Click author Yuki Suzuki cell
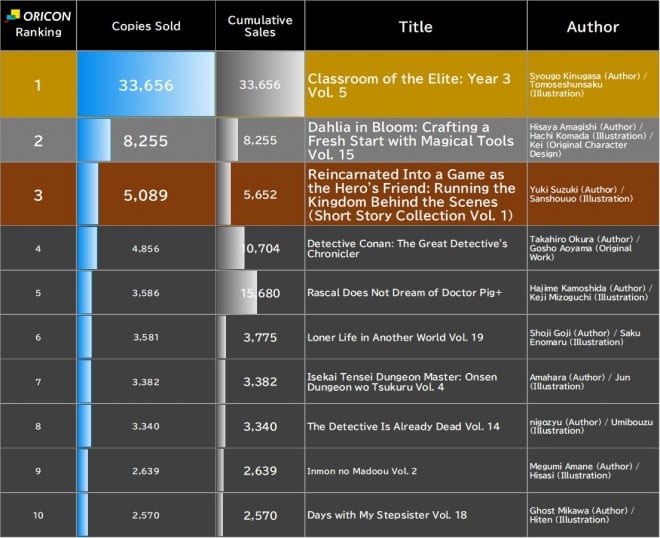This screenshot has width=660, height=538. click(593, 194)
